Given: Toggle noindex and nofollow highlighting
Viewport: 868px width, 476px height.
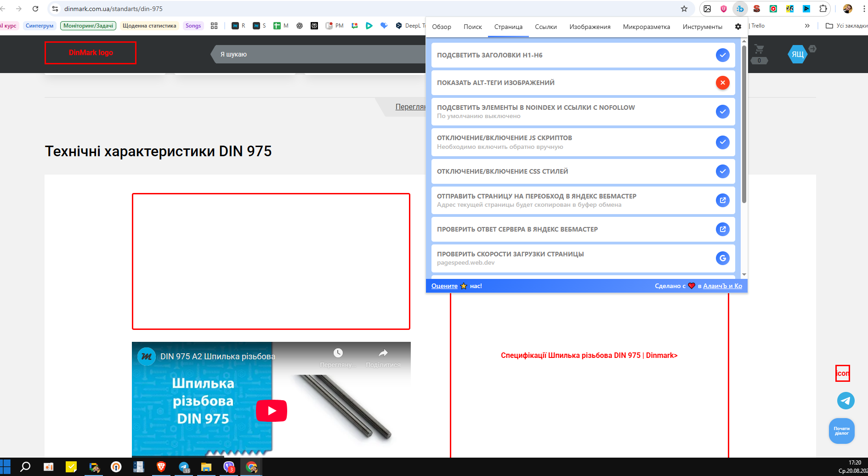Looking at the screenshot, I should click(x=722, y=111).
